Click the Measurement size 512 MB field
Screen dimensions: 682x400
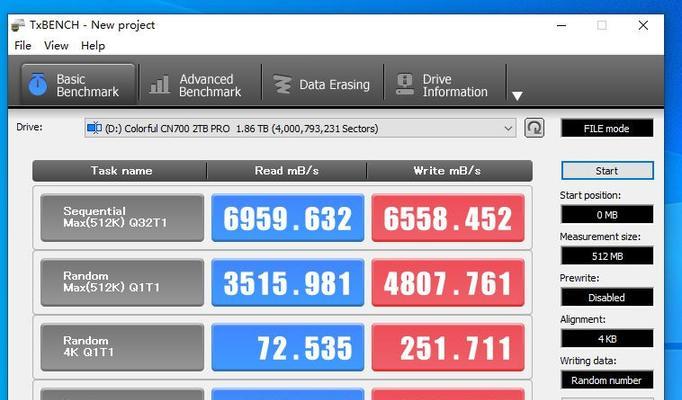click(607, 256)
